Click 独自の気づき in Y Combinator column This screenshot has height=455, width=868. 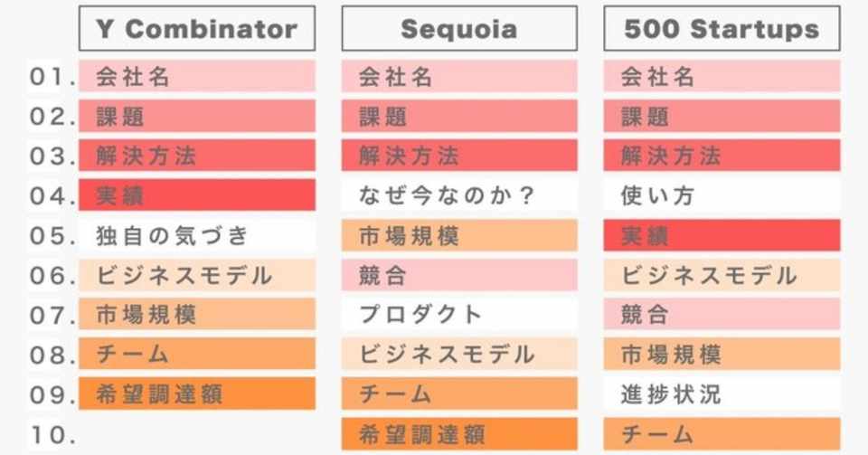[196, 235]
